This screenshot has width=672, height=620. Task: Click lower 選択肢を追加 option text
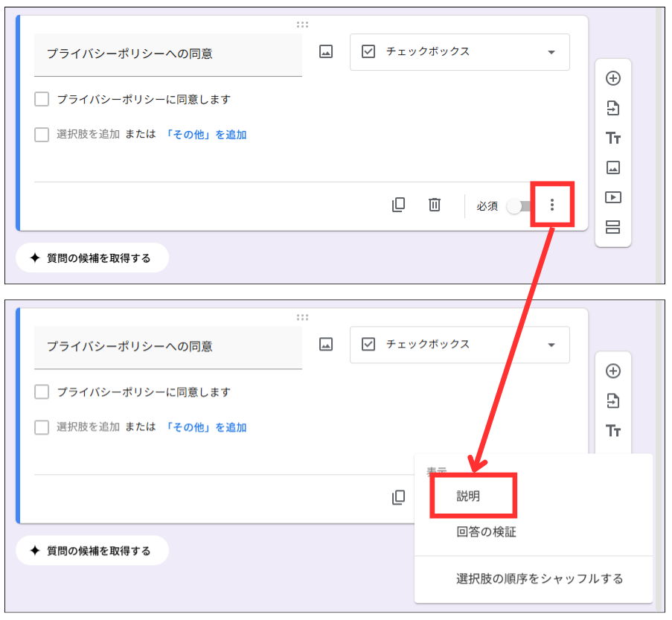pos(89,427)
